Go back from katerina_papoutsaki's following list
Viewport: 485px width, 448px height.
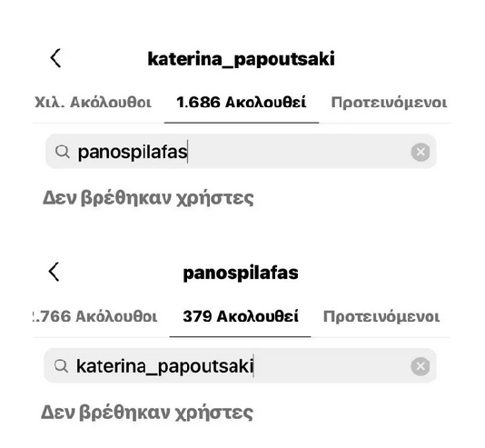point(55,58)
